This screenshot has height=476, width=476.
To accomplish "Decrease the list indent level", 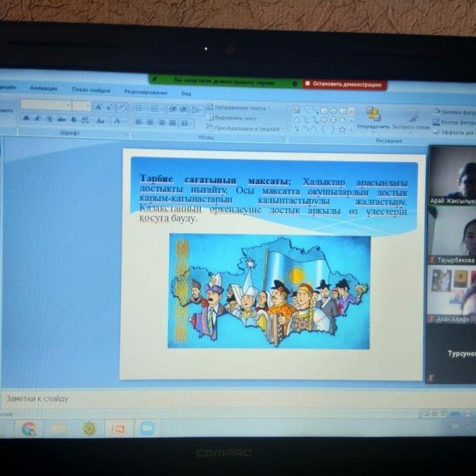I will (x=173, y=109).
